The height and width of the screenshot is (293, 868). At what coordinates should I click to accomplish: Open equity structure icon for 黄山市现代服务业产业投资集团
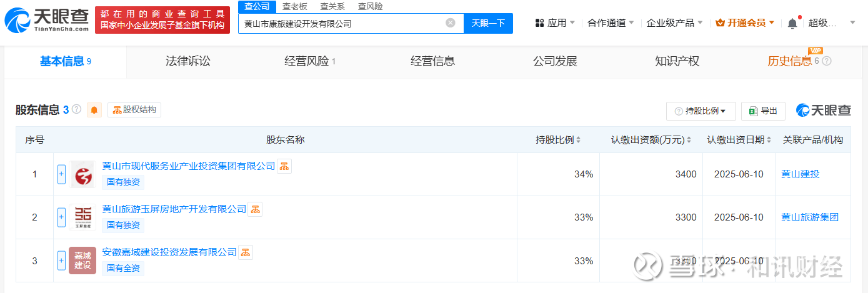284,166
